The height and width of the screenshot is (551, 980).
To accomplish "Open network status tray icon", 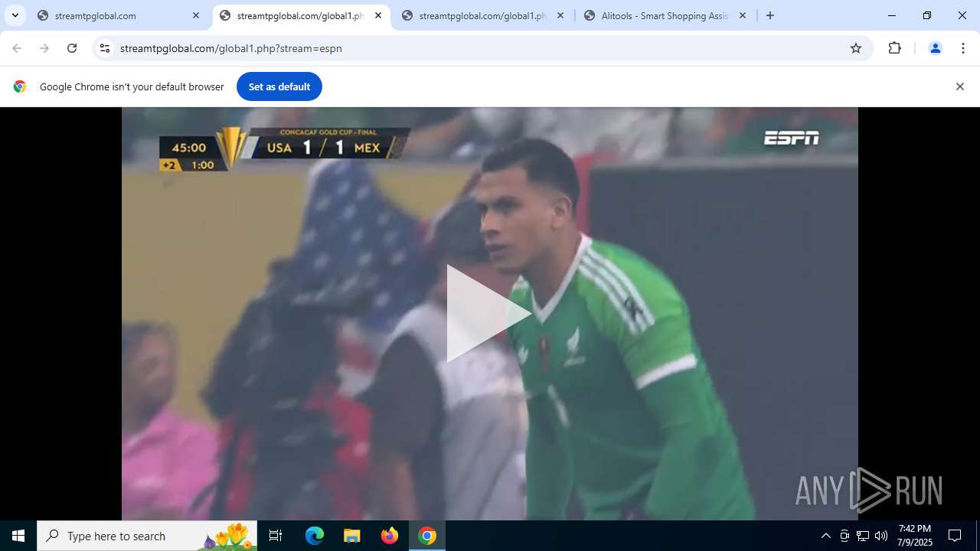I will click(x=863, y=536).
